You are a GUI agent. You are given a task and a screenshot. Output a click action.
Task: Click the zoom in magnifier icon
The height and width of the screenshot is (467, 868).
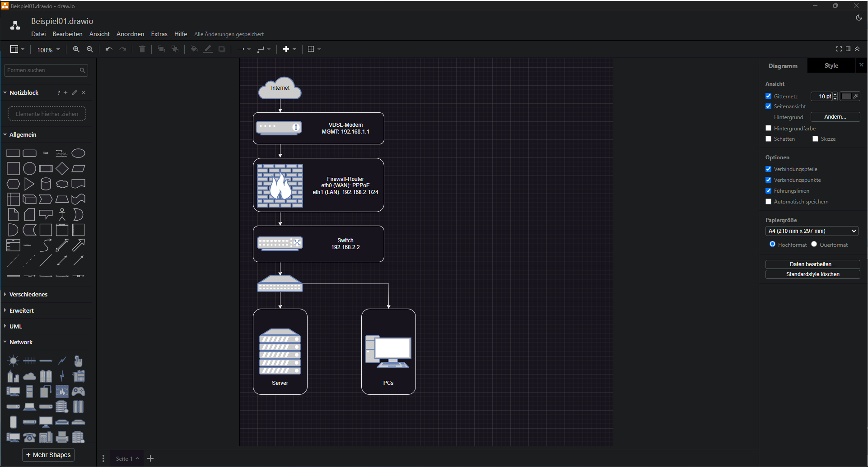[76, 49]
